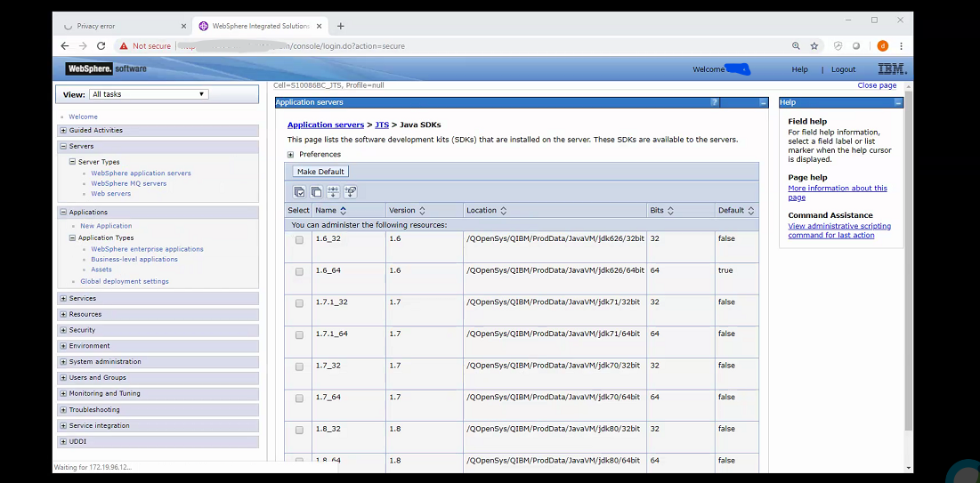
Task: Collapse the Applications navigation section
Action: (63, 213)
